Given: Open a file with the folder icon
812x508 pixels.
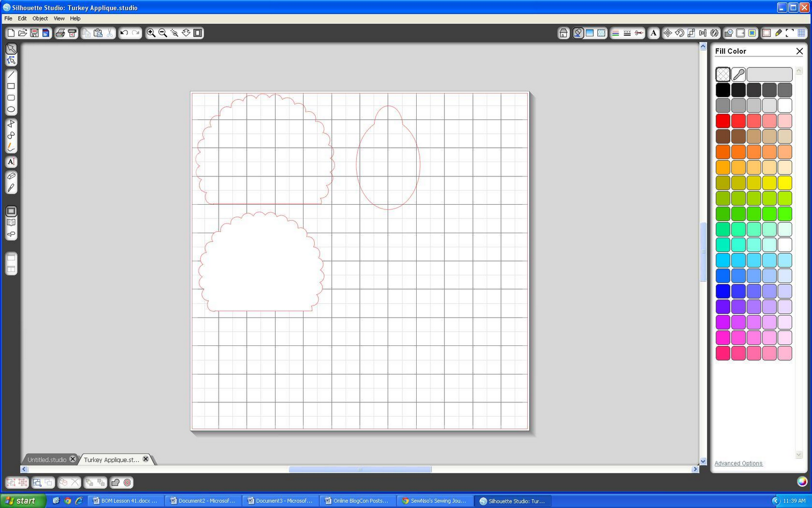Looking at the screenshot, I should (x=22, y=33).
